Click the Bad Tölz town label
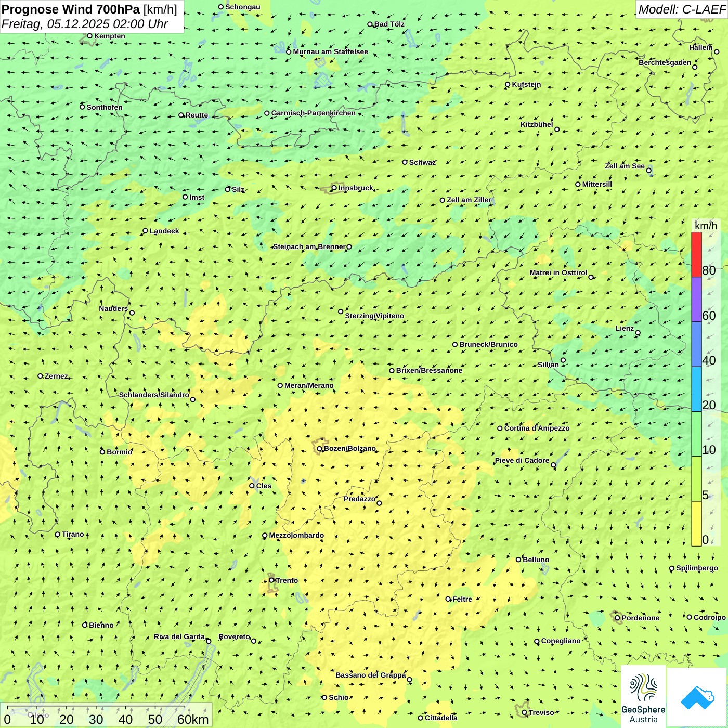 point(389,24)
